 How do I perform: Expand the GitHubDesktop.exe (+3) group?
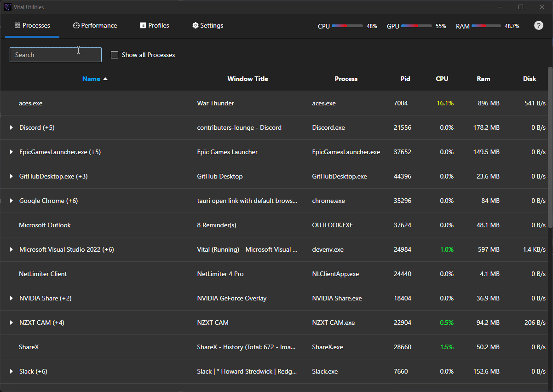pyautogui.click(x=12, y=176)
